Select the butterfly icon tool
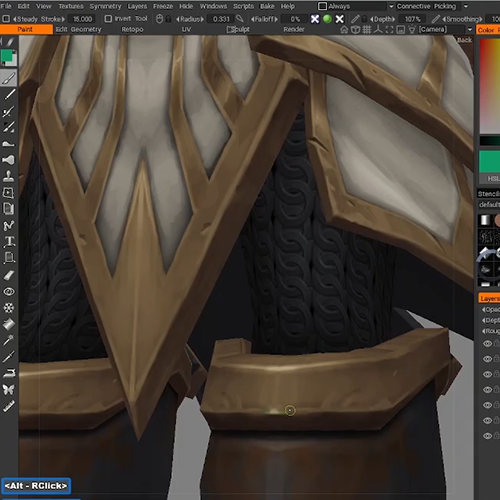The width and height of the screenshot is (500, 500). 9,389
